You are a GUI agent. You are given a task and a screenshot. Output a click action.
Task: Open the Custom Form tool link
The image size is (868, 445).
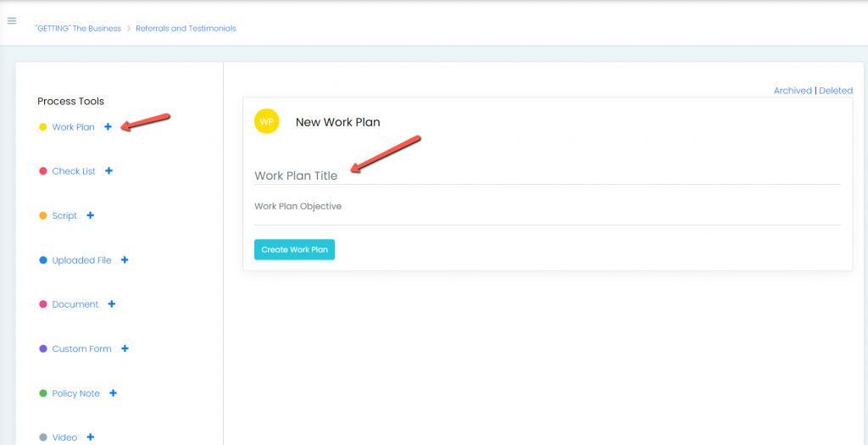click(82, 348)
